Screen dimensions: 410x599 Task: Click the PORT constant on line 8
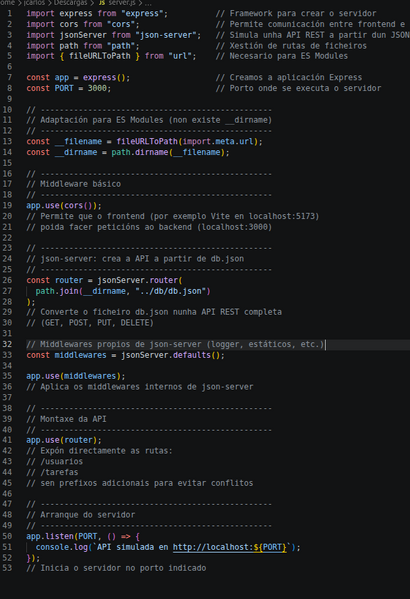tap(64, 88)
